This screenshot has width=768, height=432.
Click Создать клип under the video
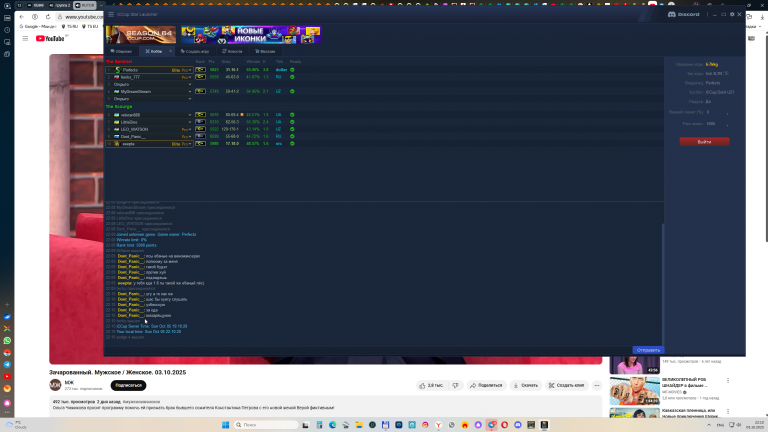pyautogui.click(x=566, y=385)
